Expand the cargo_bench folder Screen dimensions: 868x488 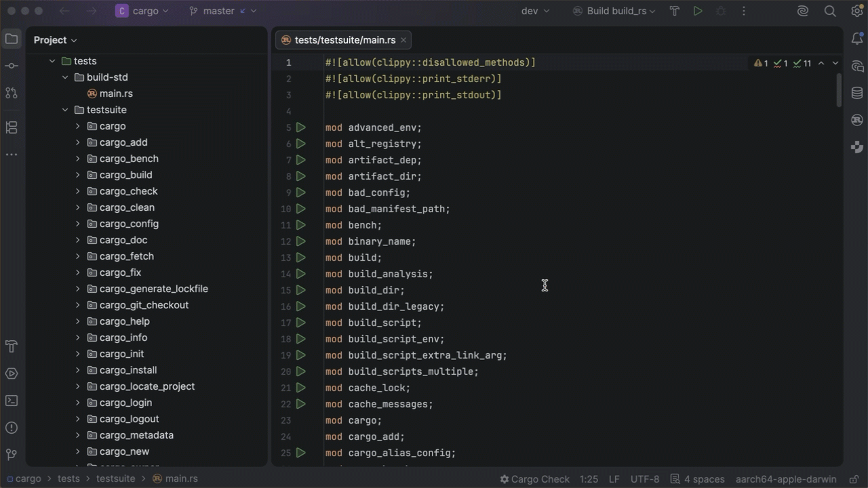78,159
